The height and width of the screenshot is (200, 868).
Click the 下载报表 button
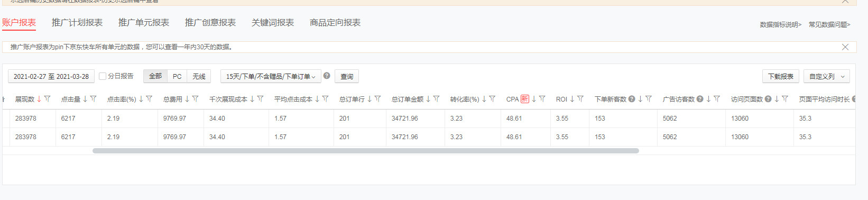click(x=781, y=76)
